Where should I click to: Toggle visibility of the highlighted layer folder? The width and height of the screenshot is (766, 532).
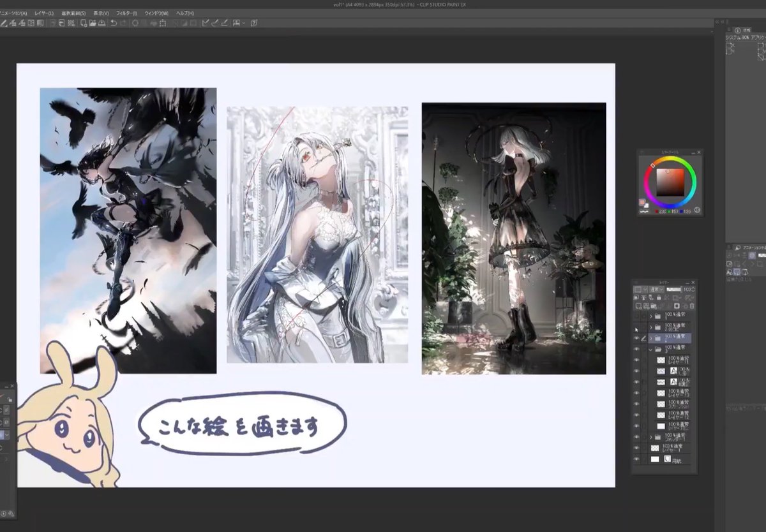click(636, 339)
